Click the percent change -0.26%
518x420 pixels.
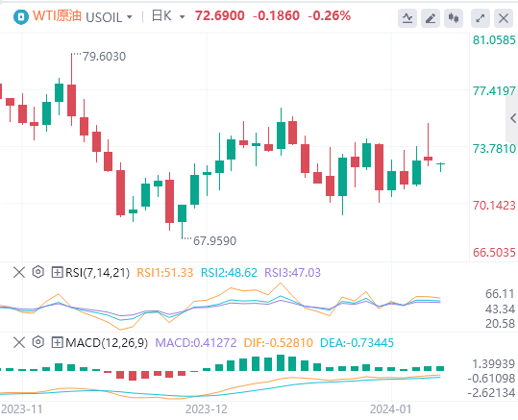[x=329, y=16]
